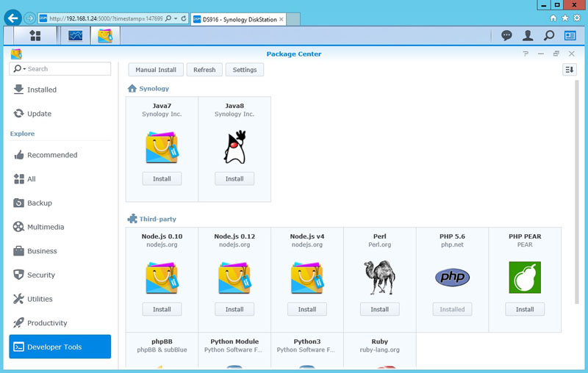Click the Refresh button

pos(204,70)
